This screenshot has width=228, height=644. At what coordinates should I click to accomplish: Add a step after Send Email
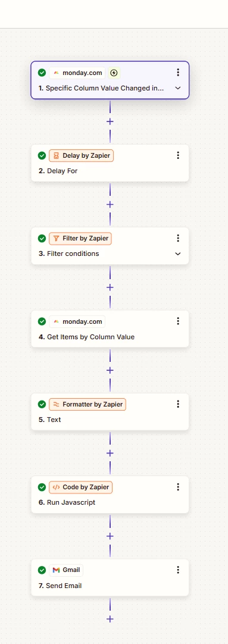click(x=110, y=620)
